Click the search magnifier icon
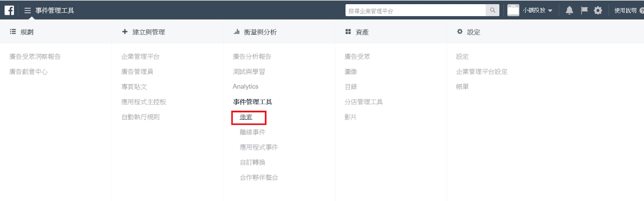Image resolution: width=644 pixels, height=201 pixels. click(x=492, y=10)
